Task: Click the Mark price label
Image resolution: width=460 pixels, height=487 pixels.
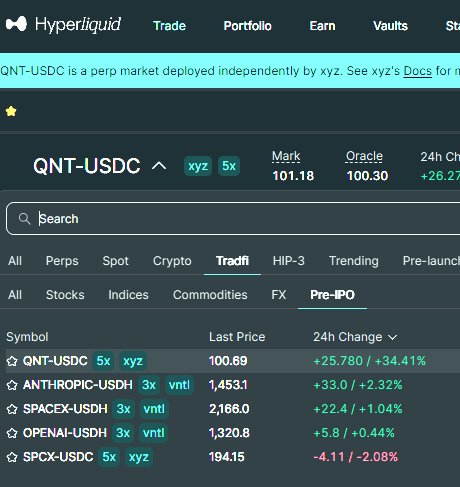Action: [x=286, y=156]
